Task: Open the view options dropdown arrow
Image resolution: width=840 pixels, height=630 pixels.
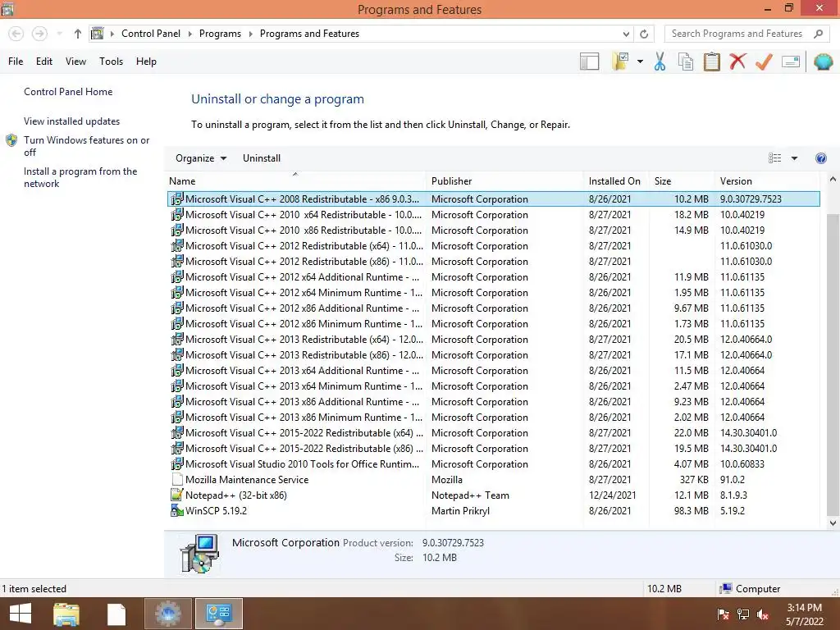Action: 794,158
